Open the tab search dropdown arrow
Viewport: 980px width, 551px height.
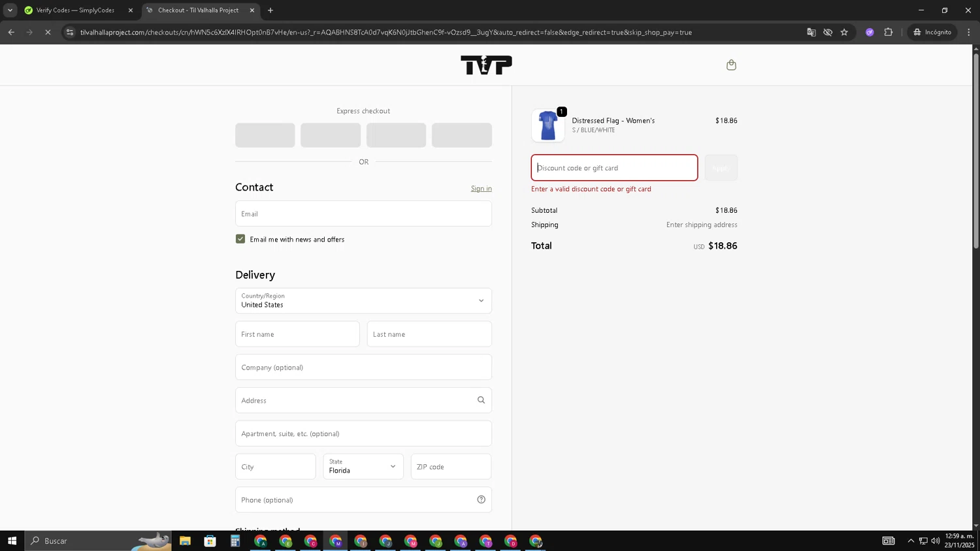pyautogui.click(x=10, y=10)
